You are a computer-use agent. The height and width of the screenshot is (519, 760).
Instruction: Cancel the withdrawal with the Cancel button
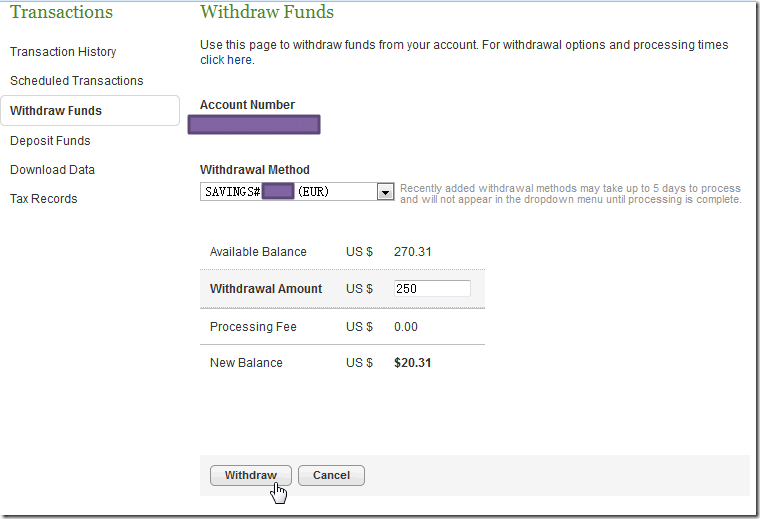(331, 476)
